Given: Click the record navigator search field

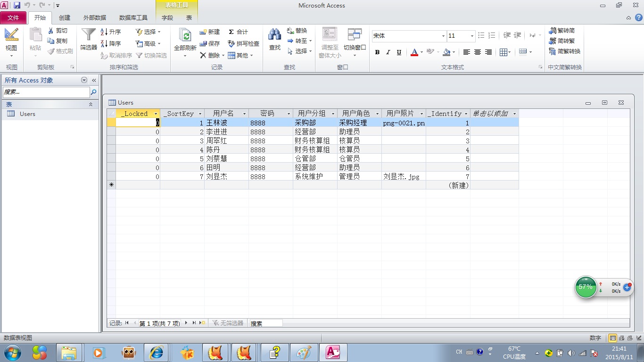Looking at the screenshot, I should (x=266, y=323).
